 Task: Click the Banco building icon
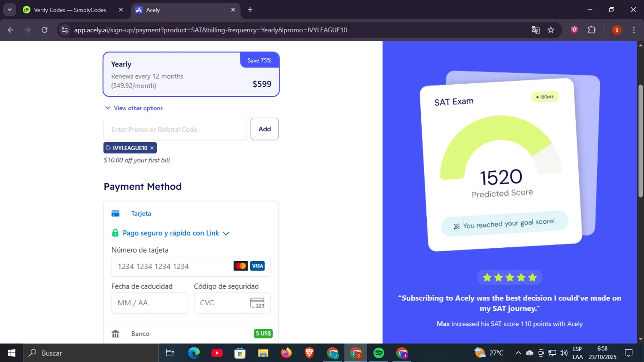[x=115, y=334]
